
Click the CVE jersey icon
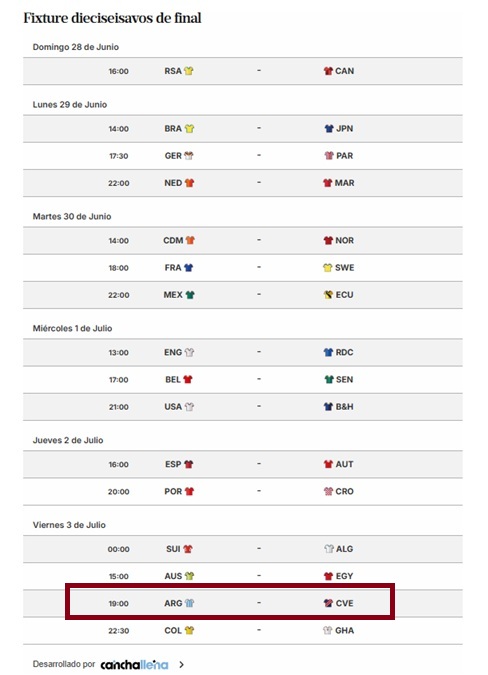(x=328, y=604)
